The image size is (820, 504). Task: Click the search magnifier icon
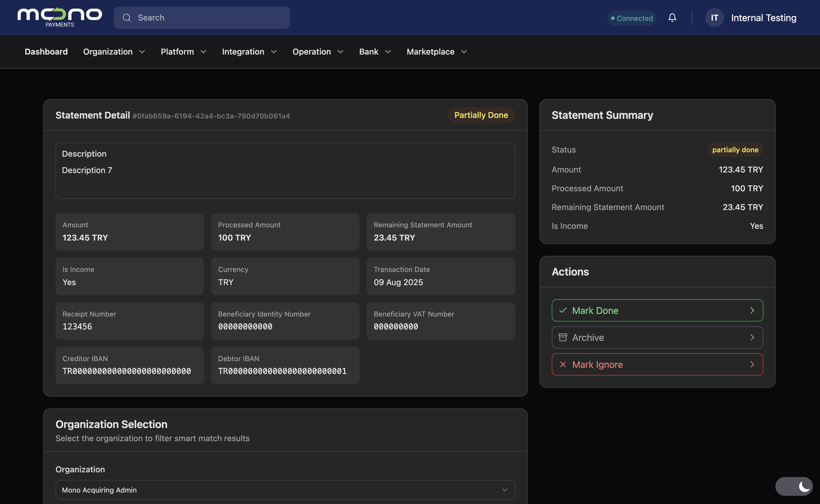[127, 18]
